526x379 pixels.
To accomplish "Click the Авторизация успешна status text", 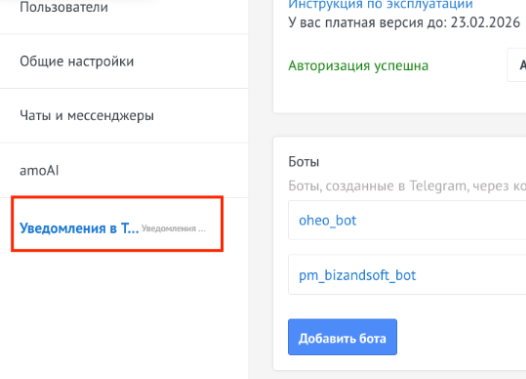I will tap(358, 66).
